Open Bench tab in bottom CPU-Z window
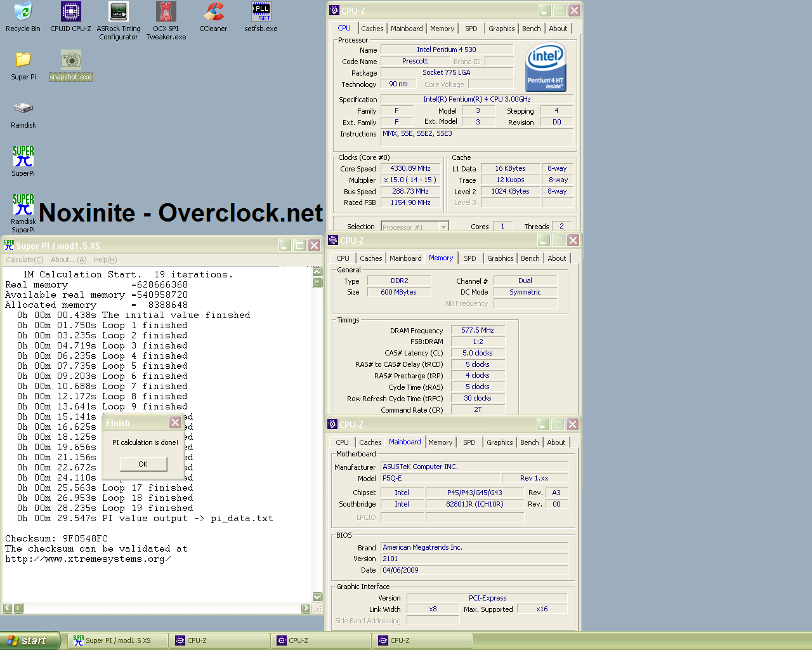Image resolution: width=812 pixels, height=650 pixels. [530, 442]
